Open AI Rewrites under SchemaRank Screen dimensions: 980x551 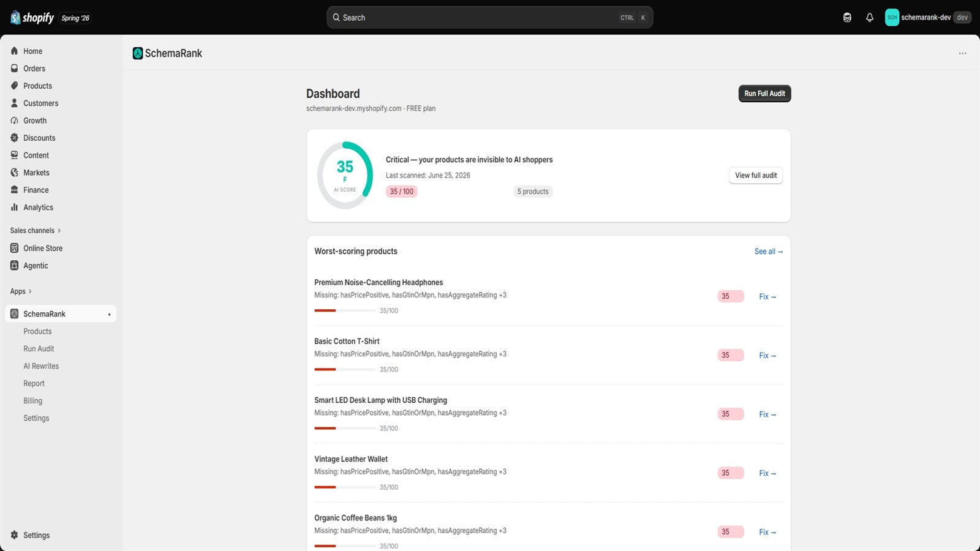click(41, 366)
